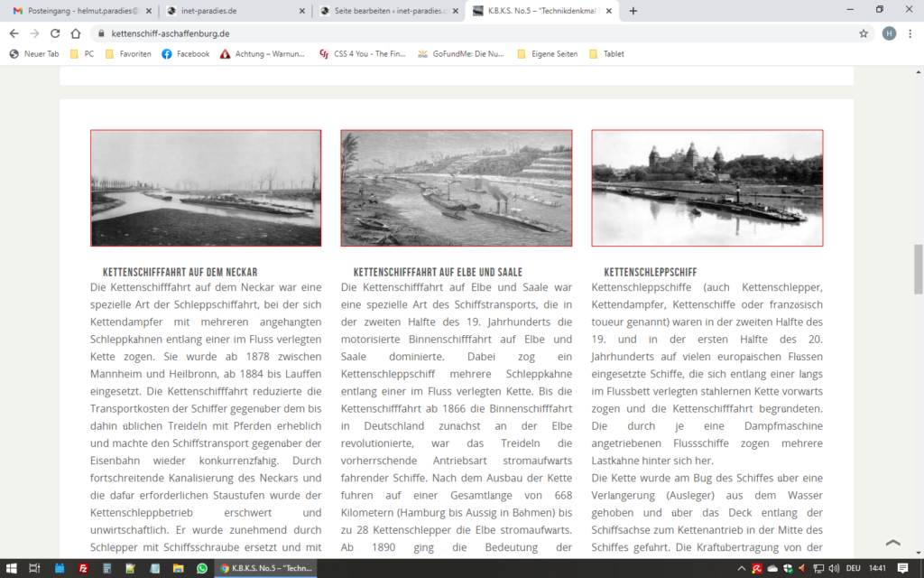This screenshot has width=924, height=578.
Task: Click the DEU input language indicator
Action: tap(853, 569)
